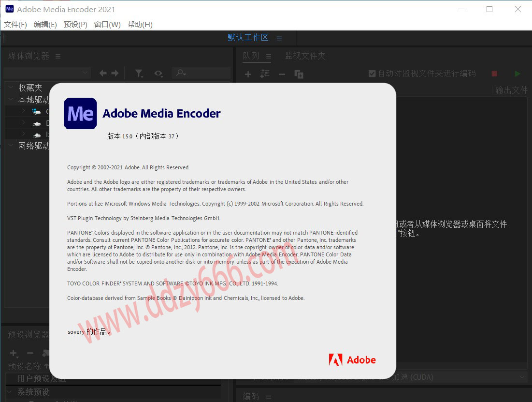
Task: Open the 文件(F) menu
Action: (x=15, y=25)
